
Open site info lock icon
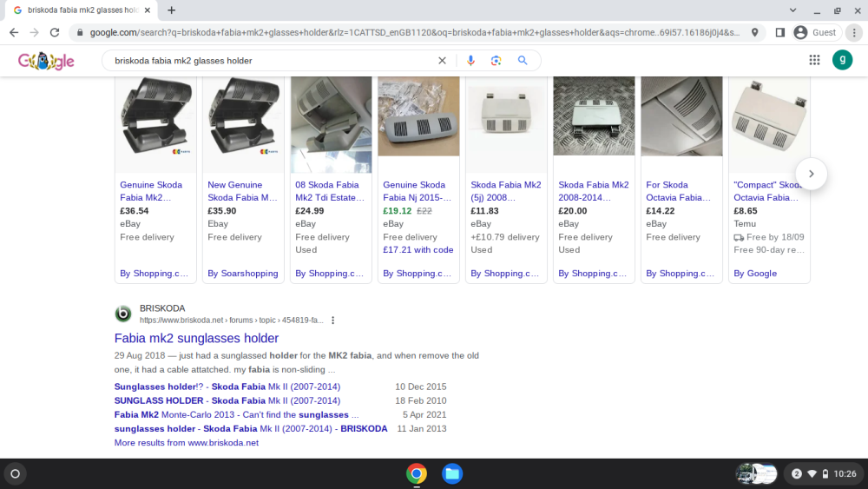click(80, 33)
